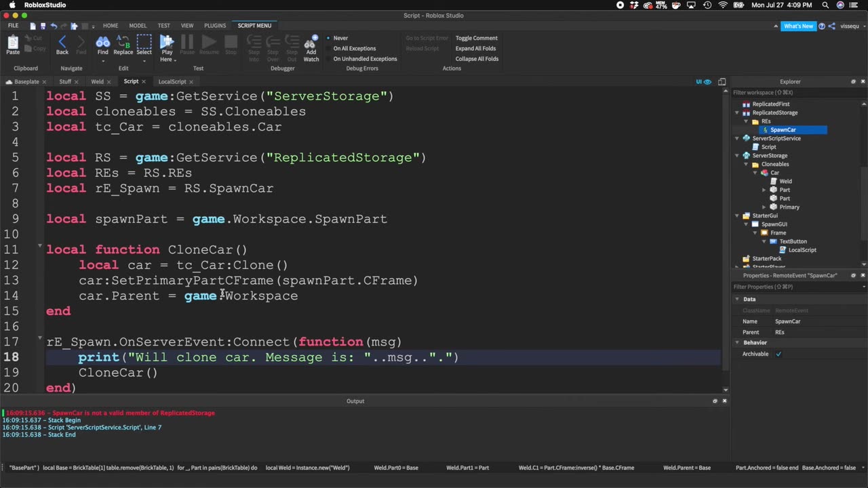Open the FILE menu

[x=13, y=26]
